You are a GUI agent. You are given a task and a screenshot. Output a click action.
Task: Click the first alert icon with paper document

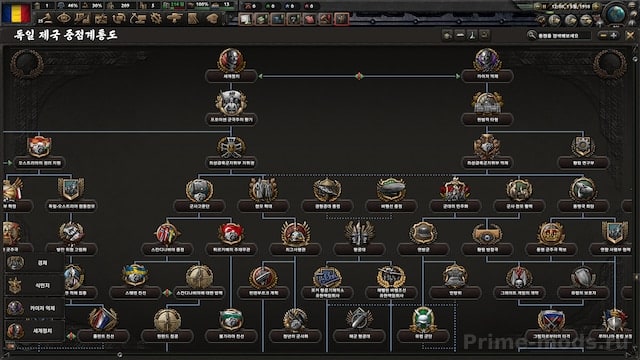point(245,19)
